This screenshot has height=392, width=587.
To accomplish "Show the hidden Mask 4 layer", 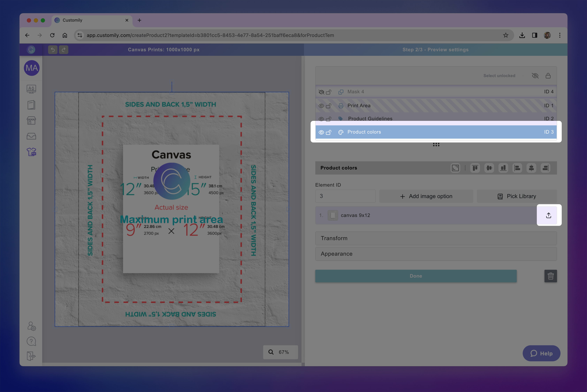I will 321,92.
